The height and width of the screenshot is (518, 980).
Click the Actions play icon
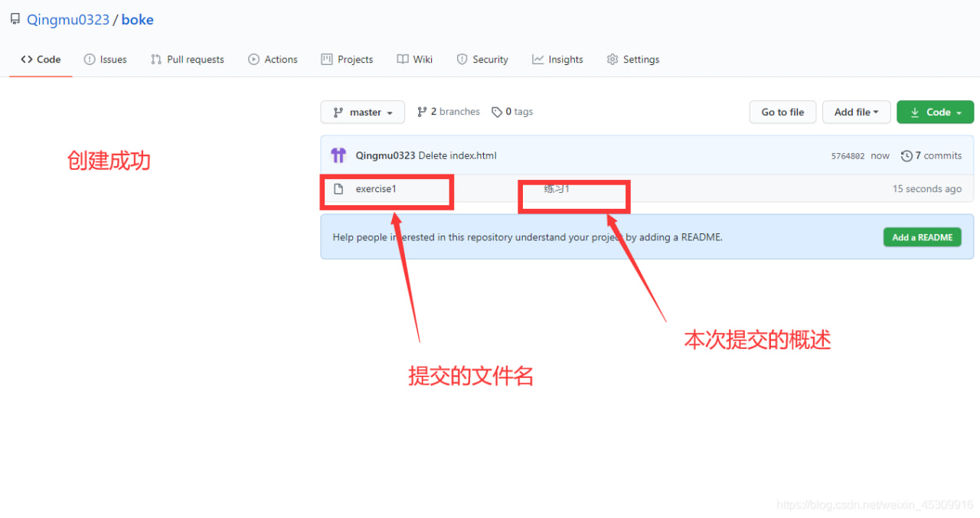coord(254,59)
